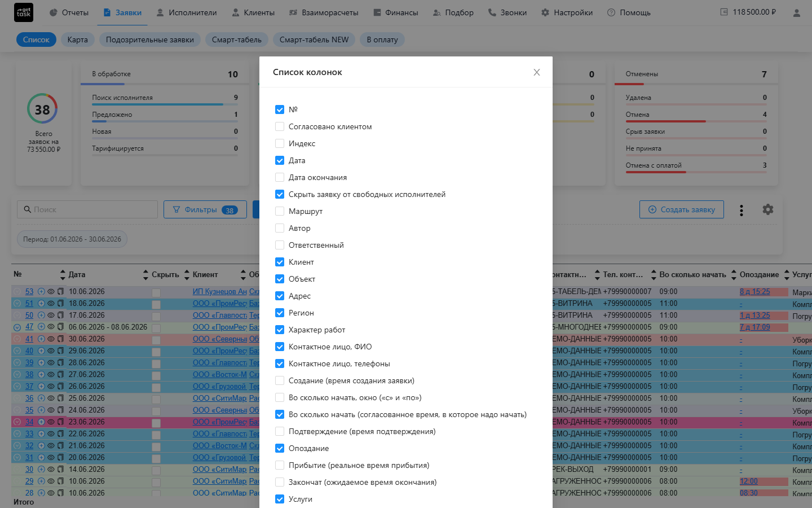This screenshot has height=508, width=812.
Task: Open the Фильтры button
Action: (205, 209)
